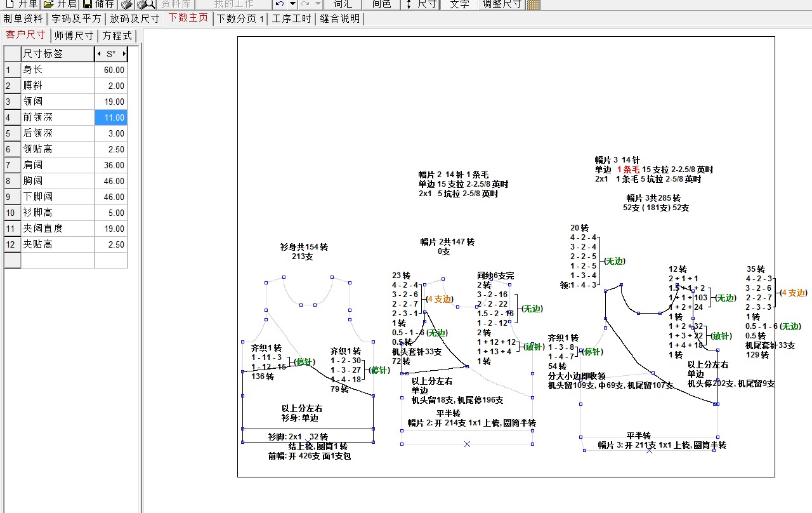Select the 领阔 label cell
Image resolution: width=812 pixels, height=513 pixels.
(58, 102)
